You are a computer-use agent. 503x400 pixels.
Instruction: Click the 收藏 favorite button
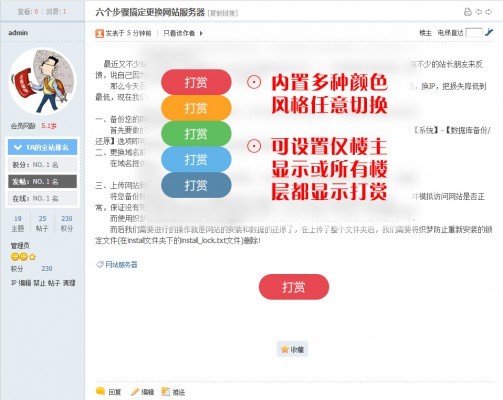tap(292, 349)
